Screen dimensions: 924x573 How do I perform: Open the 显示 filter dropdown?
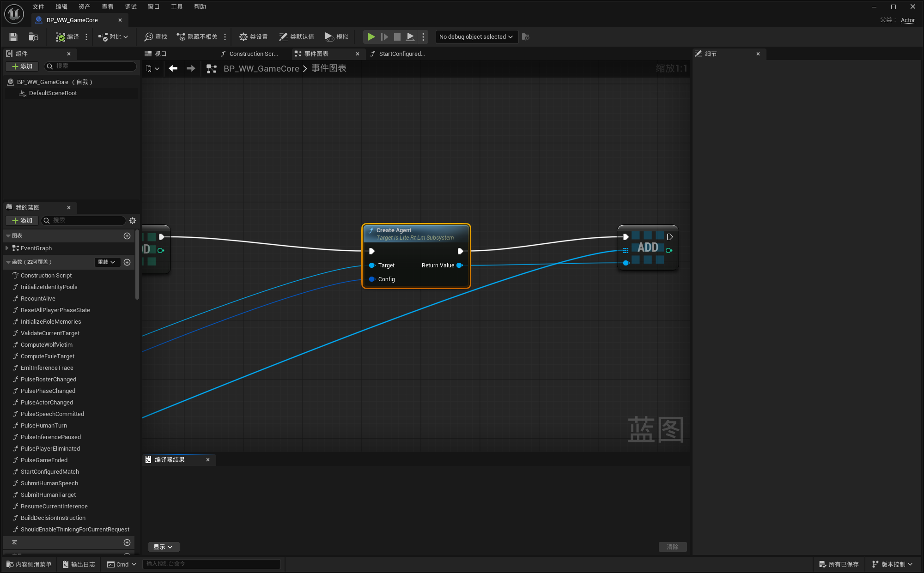[x=163, y=547]
